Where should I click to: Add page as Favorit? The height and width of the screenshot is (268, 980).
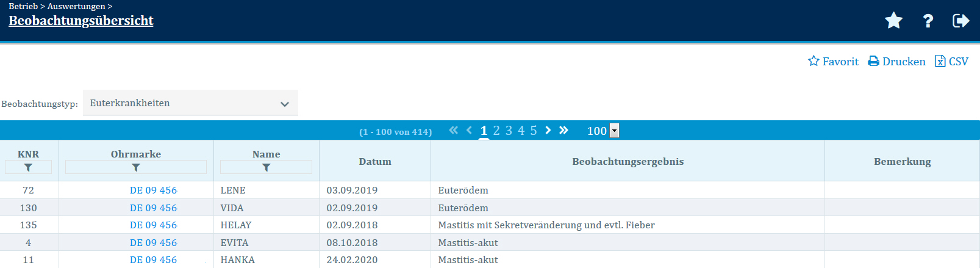[x=833, y=62]
